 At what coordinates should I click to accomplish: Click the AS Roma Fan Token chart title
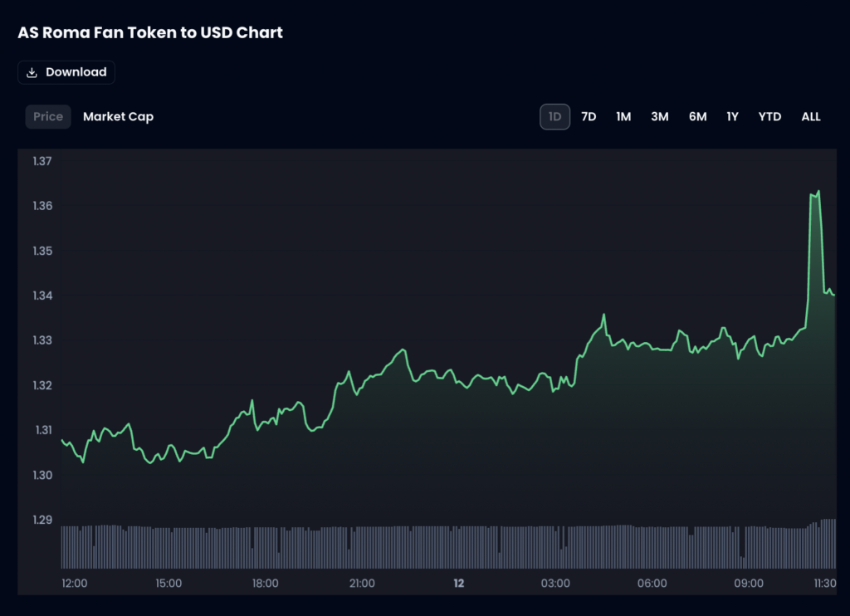pyautogui.click(x=150, y=33)
